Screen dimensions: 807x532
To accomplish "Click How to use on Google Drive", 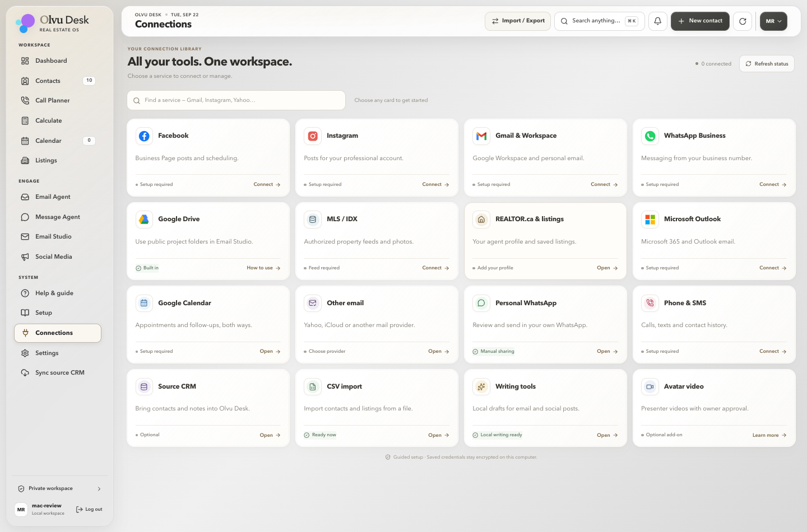I will [x=263, y=268].
